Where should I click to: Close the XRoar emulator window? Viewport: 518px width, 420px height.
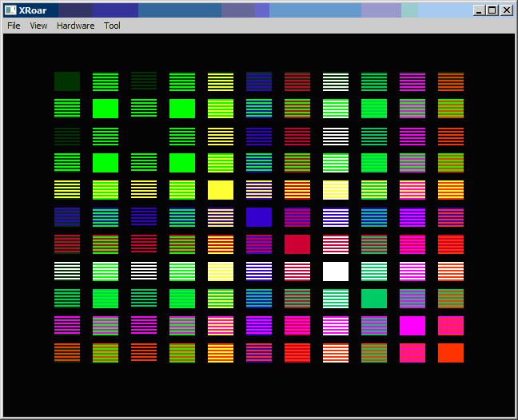click(x=506, y=10)
